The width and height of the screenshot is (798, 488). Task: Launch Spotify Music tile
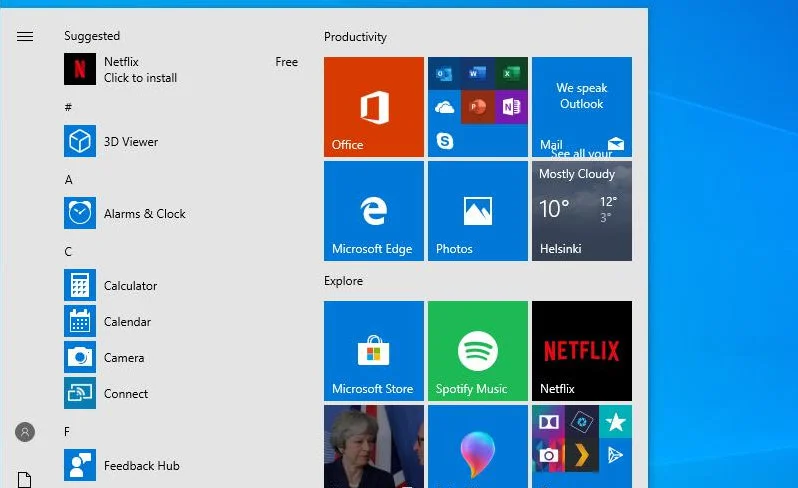click(478, 351)
